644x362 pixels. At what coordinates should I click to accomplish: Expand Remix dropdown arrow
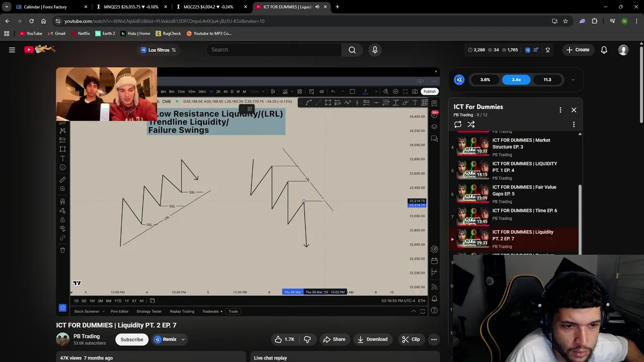click(183, 339)
